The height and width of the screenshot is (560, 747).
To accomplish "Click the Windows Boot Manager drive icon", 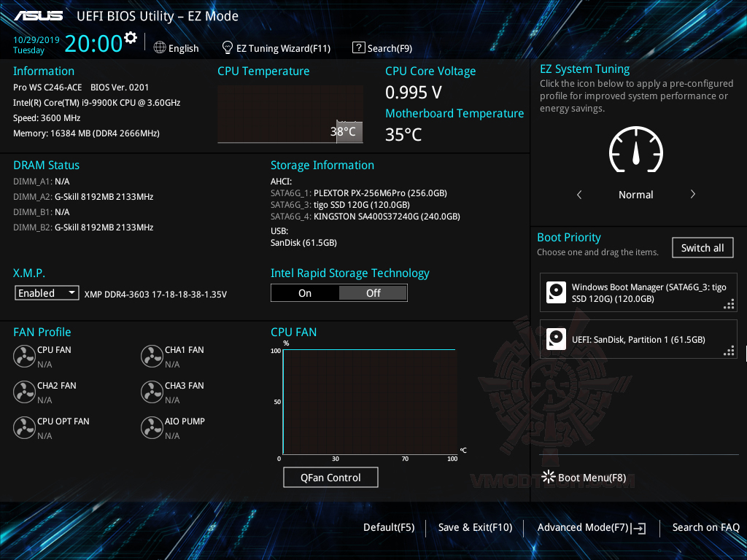I will point(556,292).
